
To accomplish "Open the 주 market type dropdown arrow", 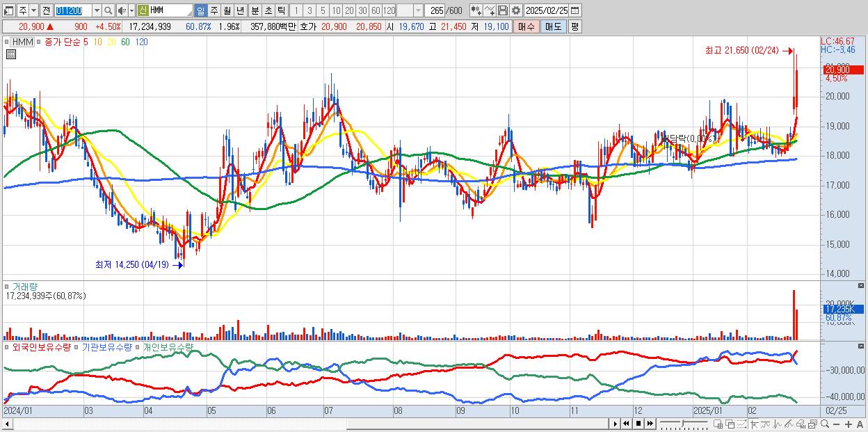I will [x=33, y=10].
